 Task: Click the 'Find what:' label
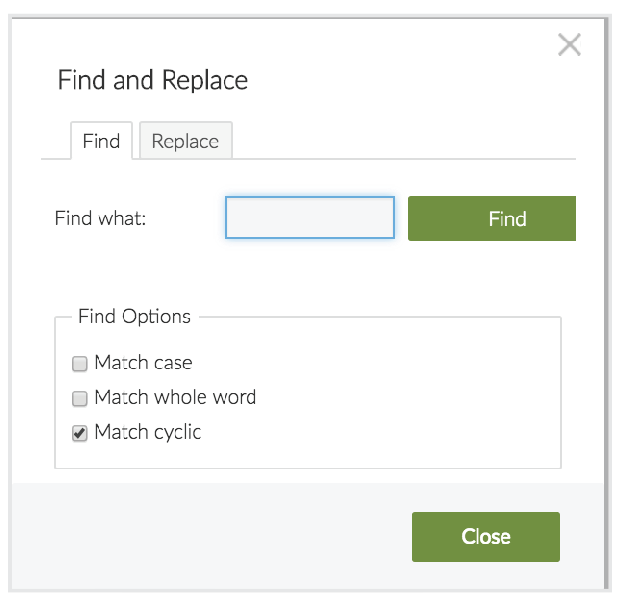100,218
